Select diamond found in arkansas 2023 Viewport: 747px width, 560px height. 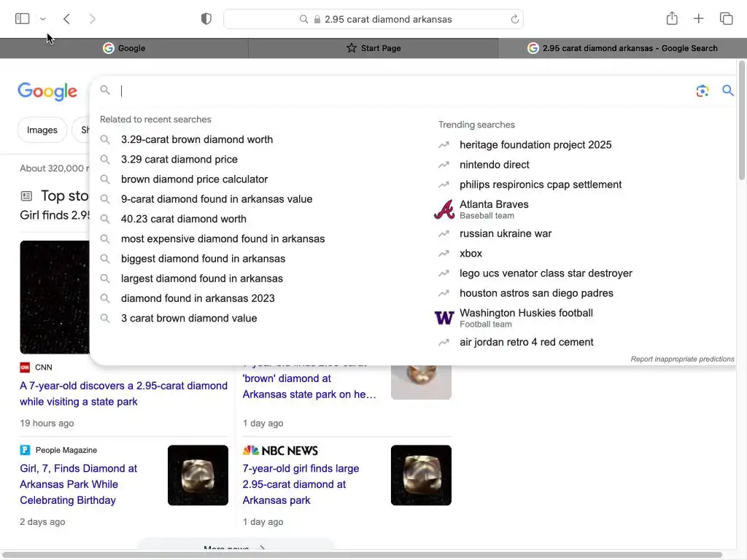tap(198, 298)
